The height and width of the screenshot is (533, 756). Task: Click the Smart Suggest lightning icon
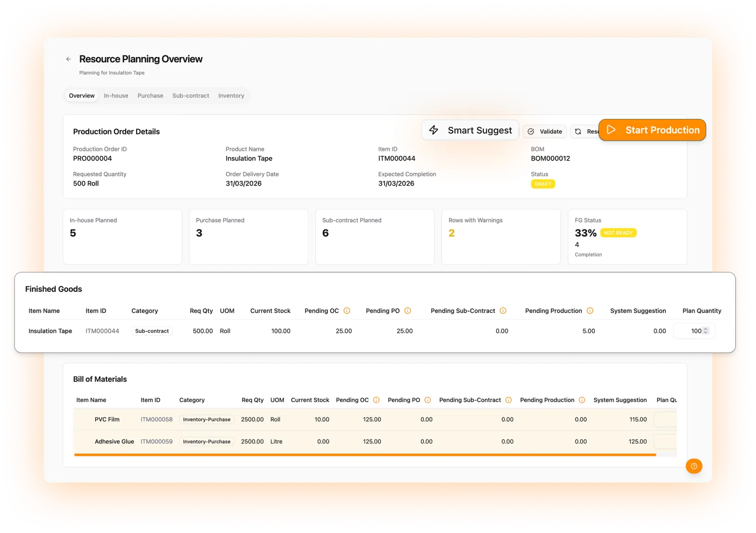point(434,130)
